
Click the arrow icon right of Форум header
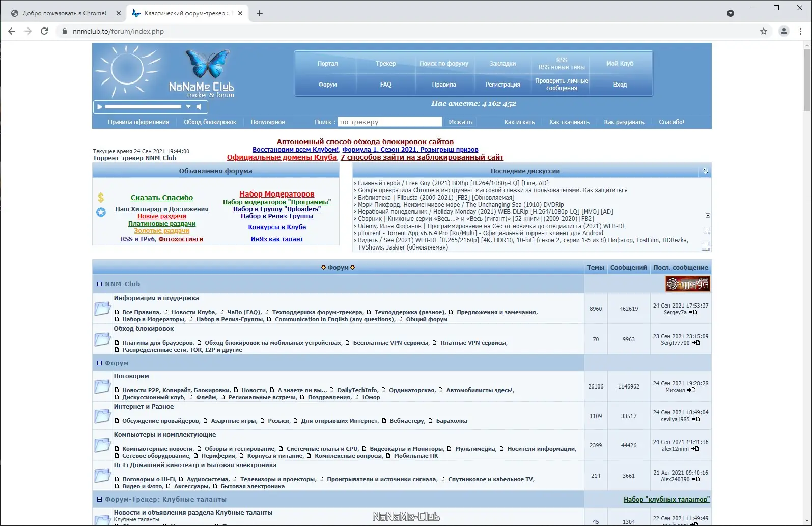pyautogui.click(x=353, y=268)
